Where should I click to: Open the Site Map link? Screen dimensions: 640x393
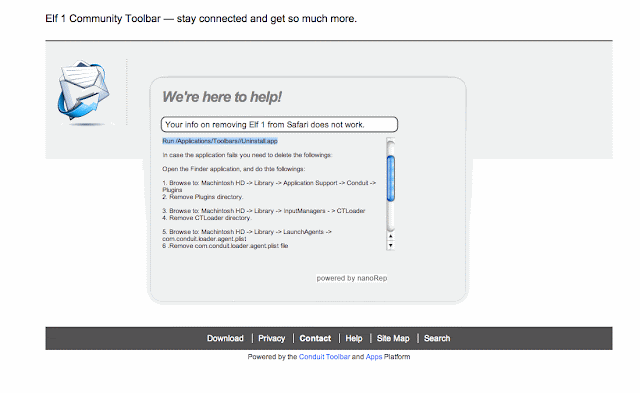point(393,338)
